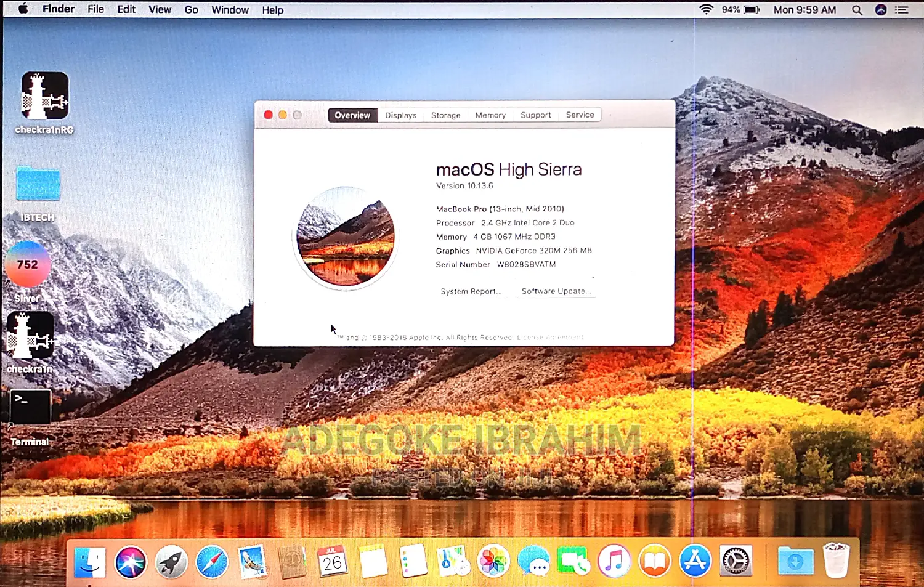Click the Software Update button

(556, 291)
